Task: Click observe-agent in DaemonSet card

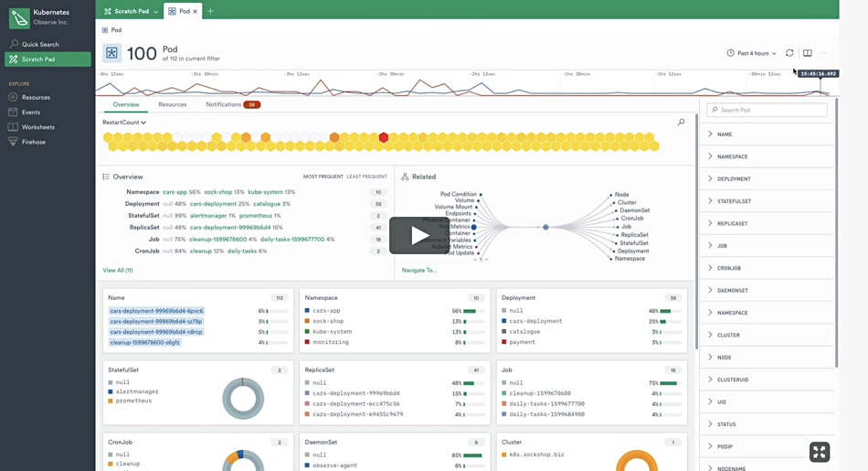Action: pos(335,466)
